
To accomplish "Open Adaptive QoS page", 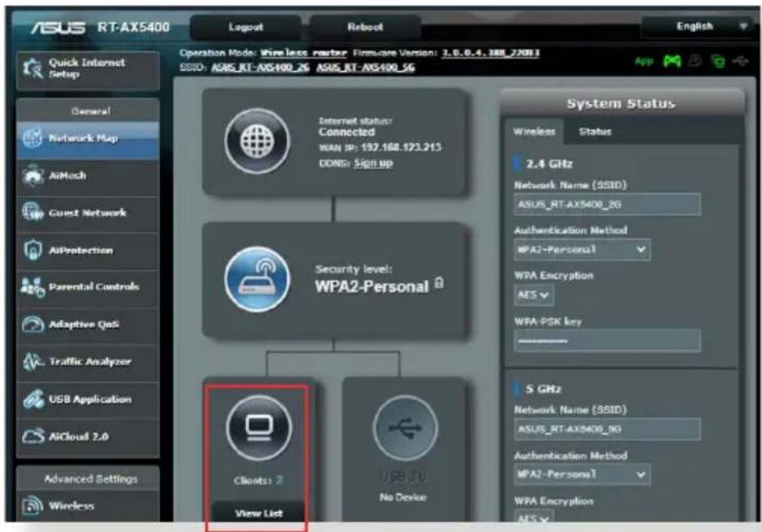I will [x=87, y=325].
